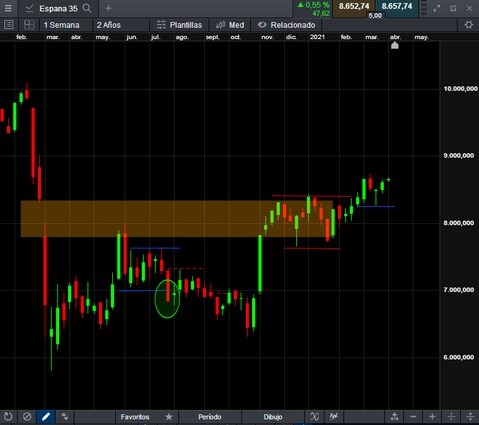Pop out the chart into new window
Image resolution: width=479 pixels, height=425 pixels.
453,8
